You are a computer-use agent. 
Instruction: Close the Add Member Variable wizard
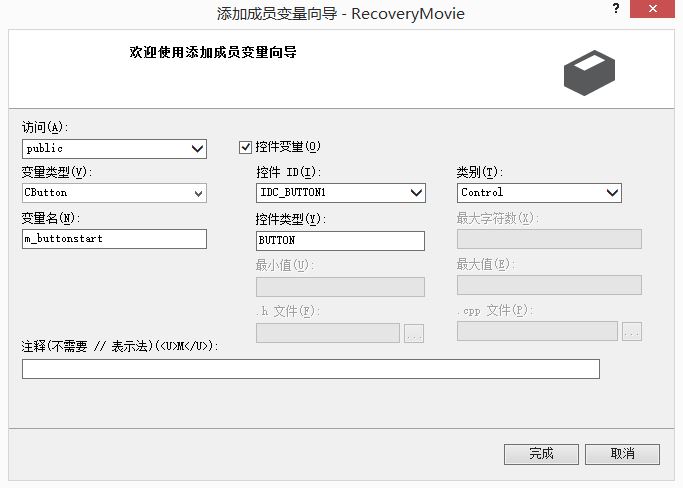tap(653, 9)
